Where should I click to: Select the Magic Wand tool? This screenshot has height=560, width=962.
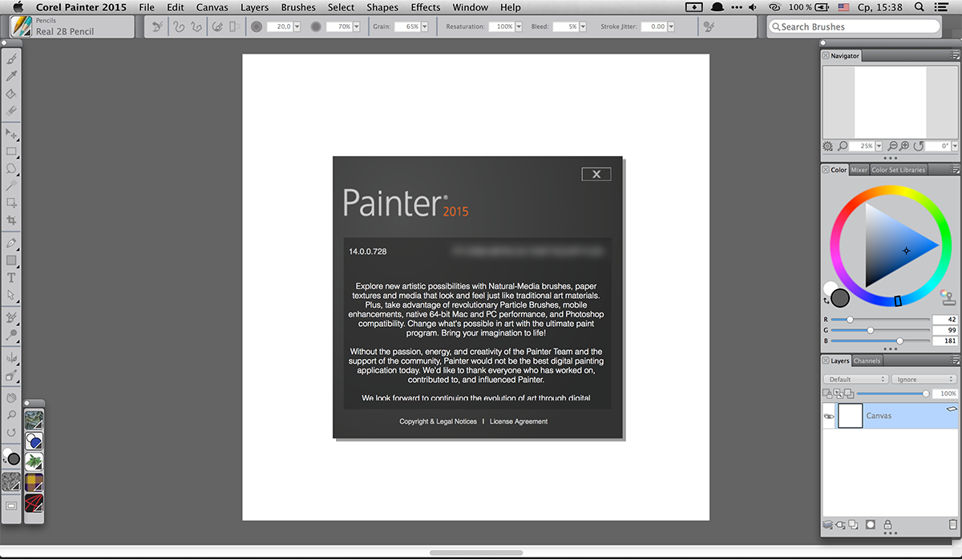(x=11, y=186)
